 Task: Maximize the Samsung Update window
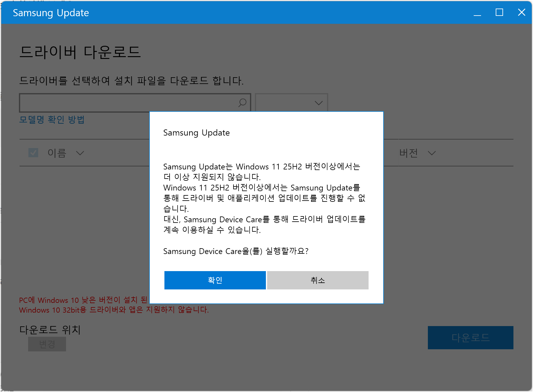[499, 13]
